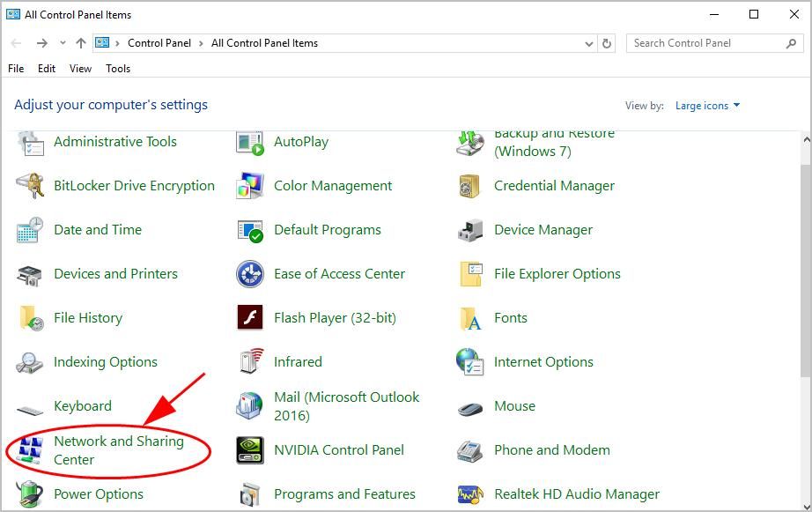This screenshot has height=512, width=812.
Task: Open the Internet Options icon
Action: pyautogui.click(x=470, y=362)
